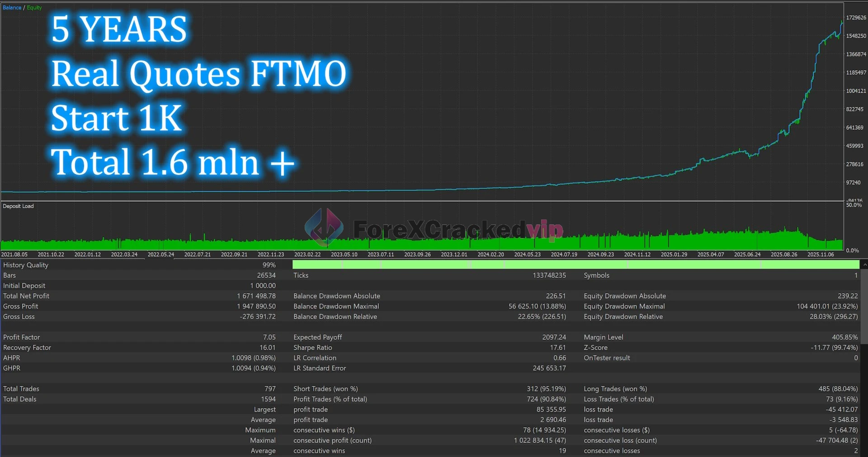868x457 pixels.
Task: Click the blue Balance legend label
Action: tap(12, 8)
